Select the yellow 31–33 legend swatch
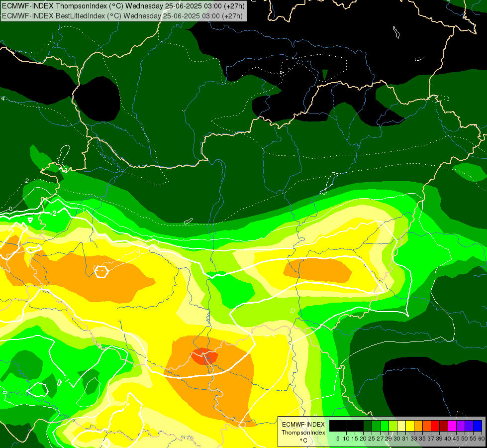The width and height of the screenshot is (487, 448). tap(410, 426)
